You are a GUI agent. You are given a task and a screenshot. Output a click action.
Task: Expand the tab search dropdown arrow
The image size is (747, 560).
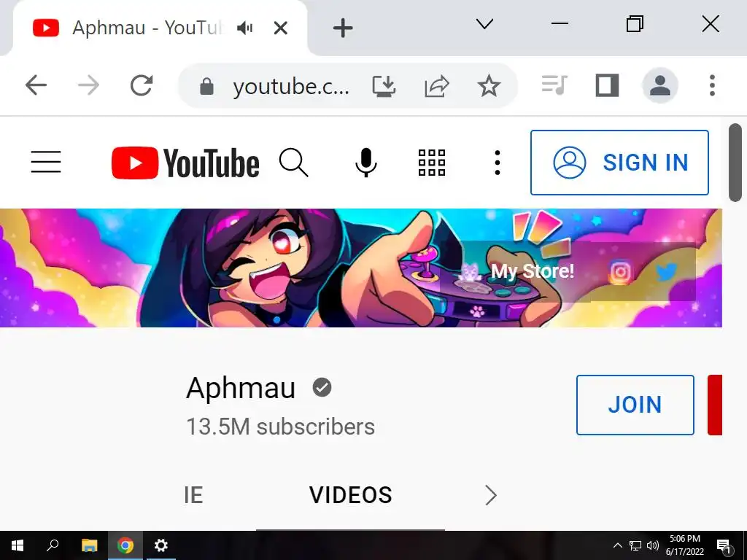(484, 24)
